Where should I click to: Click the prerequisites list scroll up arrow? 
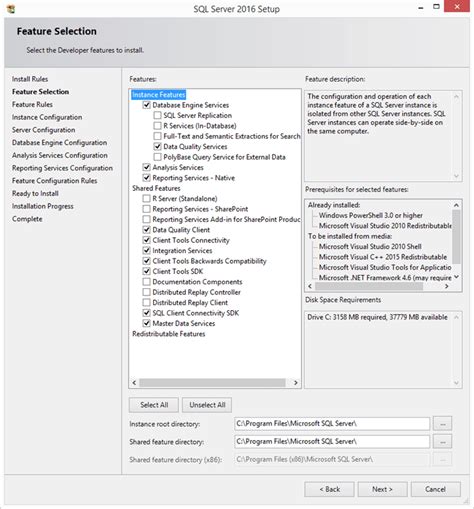pos(456,205)
